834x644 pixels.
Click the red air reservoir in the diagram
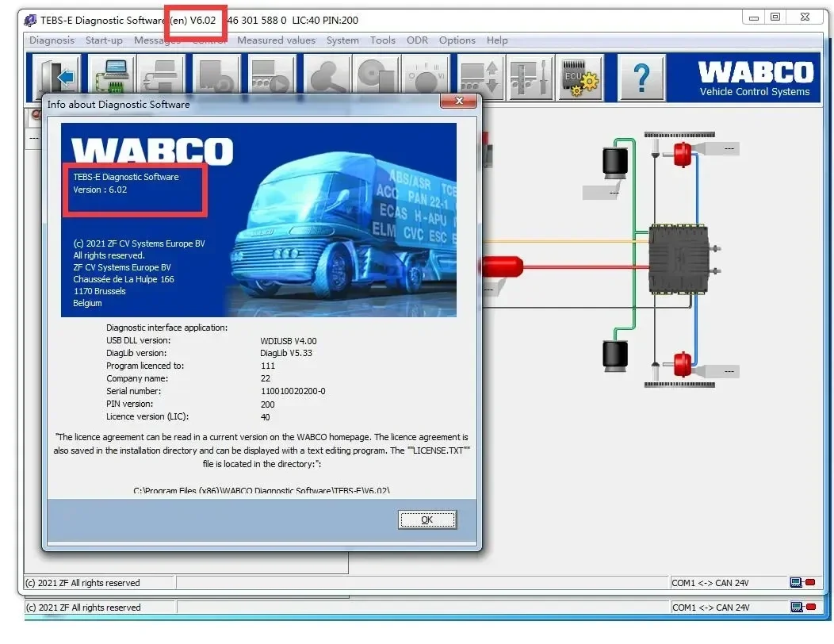(502, 266)
